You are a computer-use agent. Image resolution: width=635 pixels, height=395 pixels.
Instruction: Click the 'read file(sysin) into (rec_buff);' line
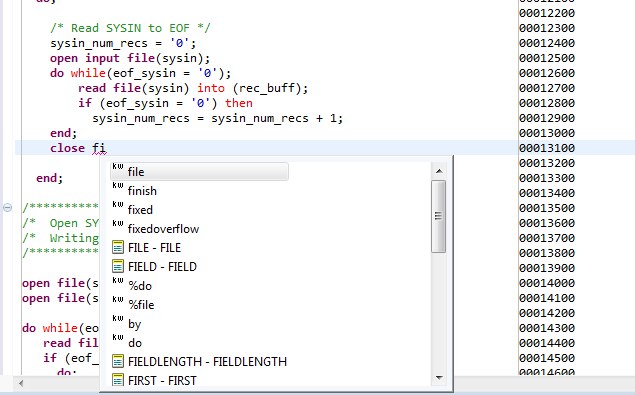point(193,88)
